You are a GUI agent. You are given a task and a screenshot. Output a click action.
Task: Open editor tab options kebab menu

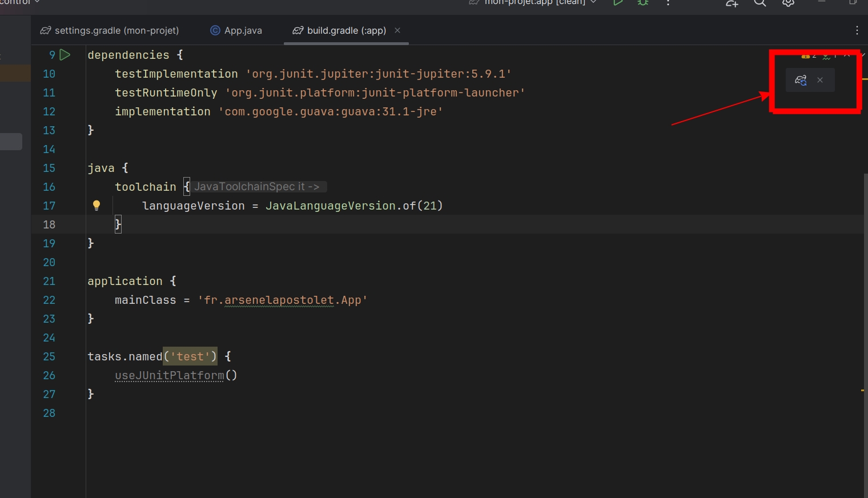(857, 30)
